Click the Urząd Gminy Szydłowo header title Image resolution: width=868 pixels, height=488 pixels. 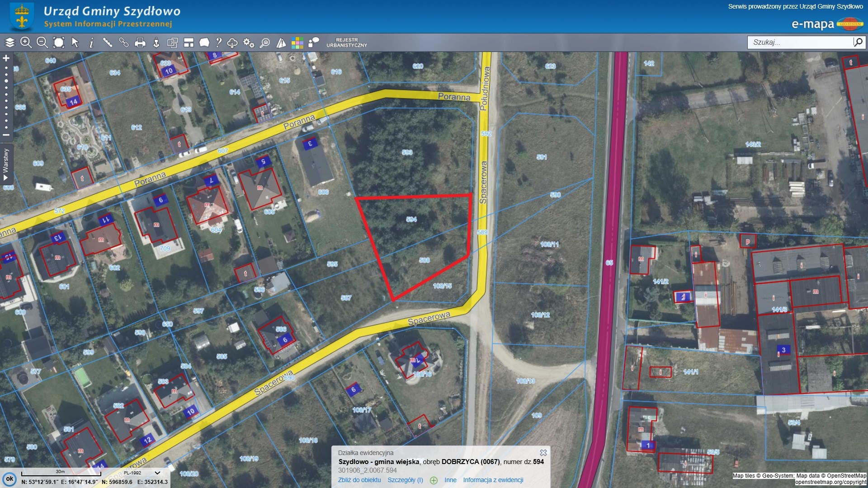coord(112,11)
